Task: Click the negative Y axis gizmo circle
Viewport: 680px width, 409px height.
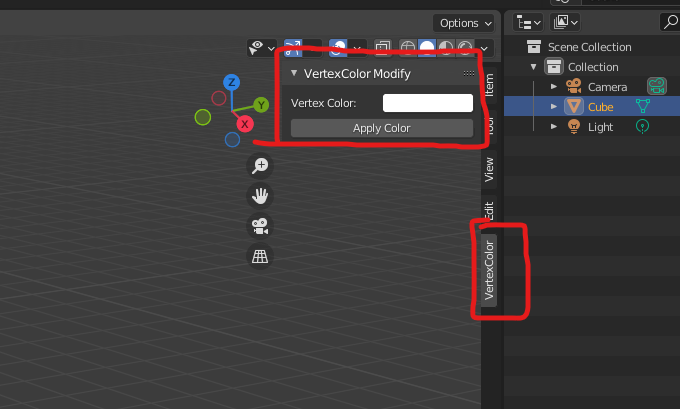Action: click(203, 117)
